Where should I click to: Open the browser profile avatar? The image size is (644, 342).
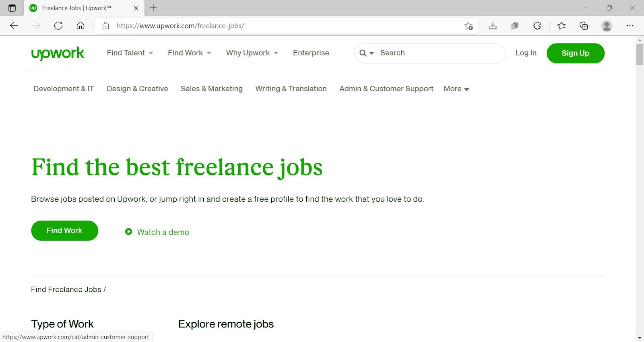[x=607, y=26]
